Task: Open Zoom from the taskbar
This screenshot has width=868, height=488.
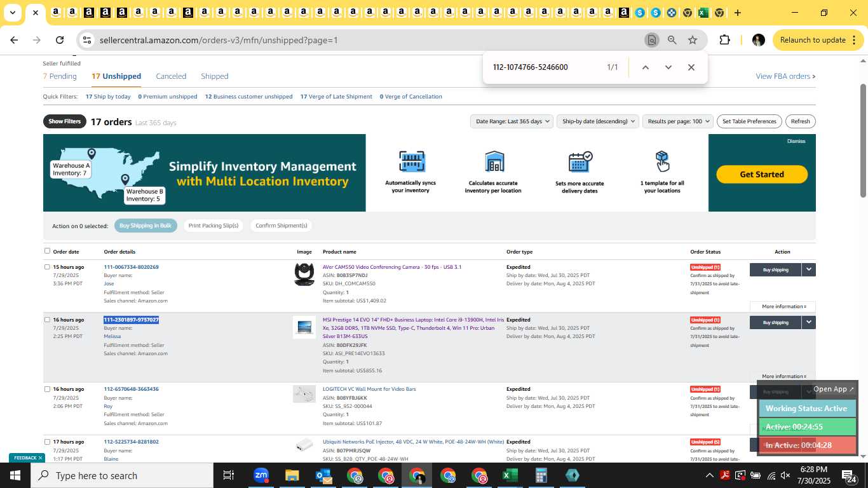Action: (x=261, y=475)
